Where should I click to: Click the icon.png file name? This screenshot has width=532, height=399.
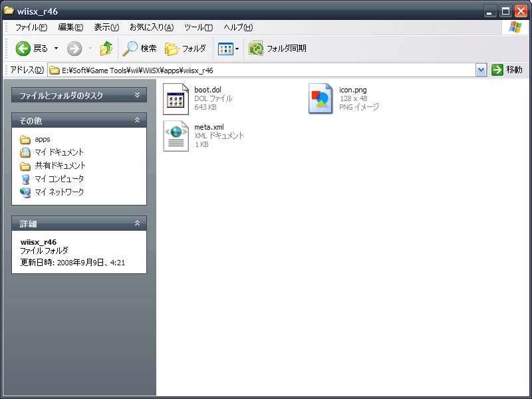tap(353, 90)
